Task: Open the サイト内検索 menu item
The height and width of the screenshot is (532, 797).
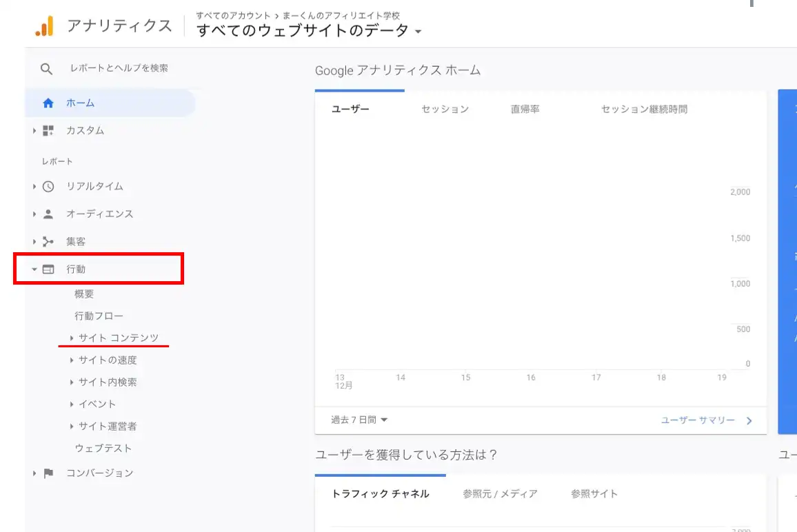Action: tap(108, 382)
